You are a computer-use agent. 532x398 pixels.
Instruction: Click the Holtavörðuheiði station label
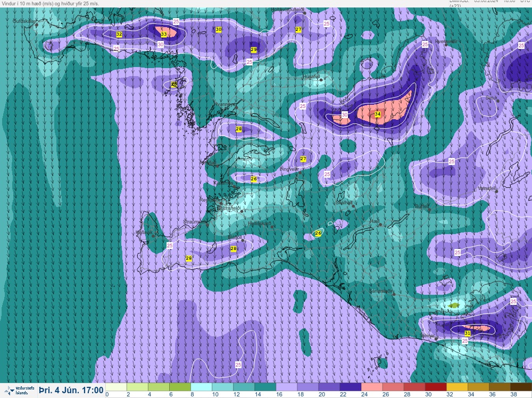[x=287, y=10]
